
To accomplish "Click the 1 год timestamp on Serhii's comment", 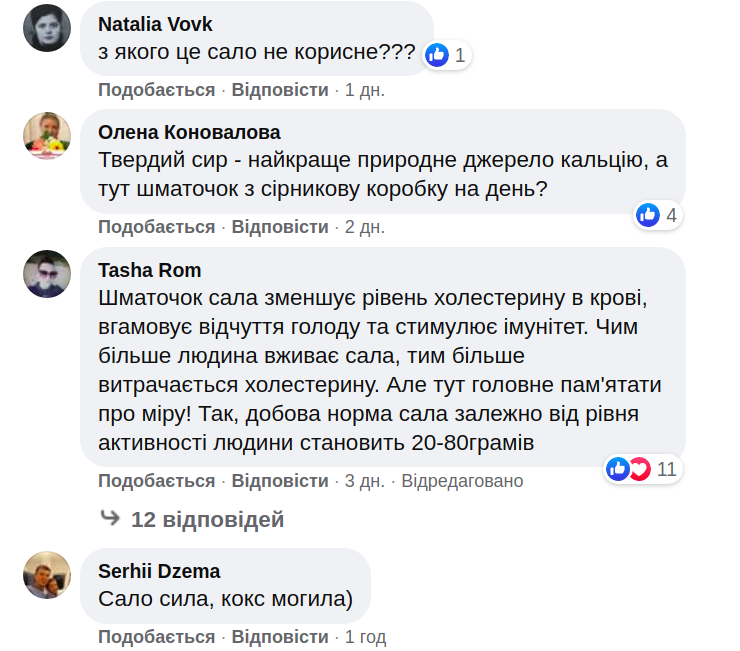I will [365, 637].
